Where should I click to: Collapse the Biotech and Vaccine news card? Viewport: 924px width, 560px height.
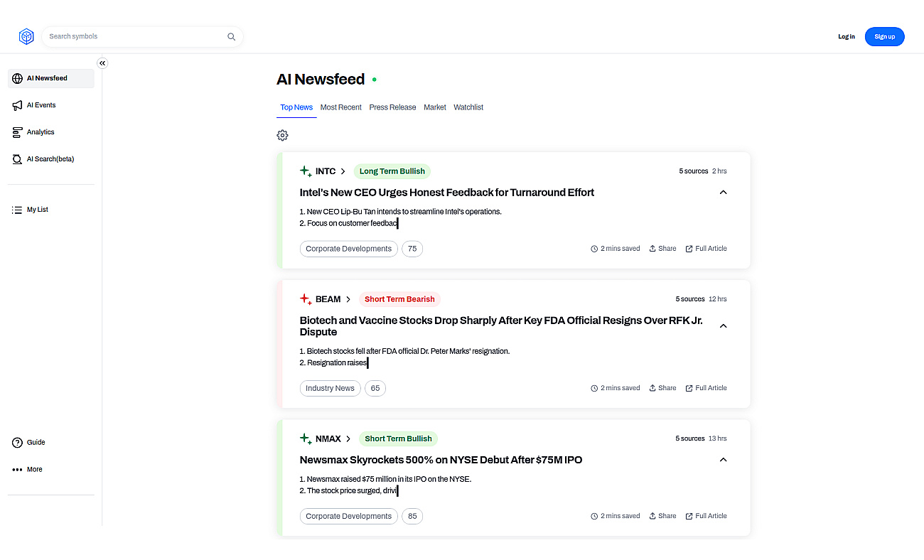click(x=723, y=326)
